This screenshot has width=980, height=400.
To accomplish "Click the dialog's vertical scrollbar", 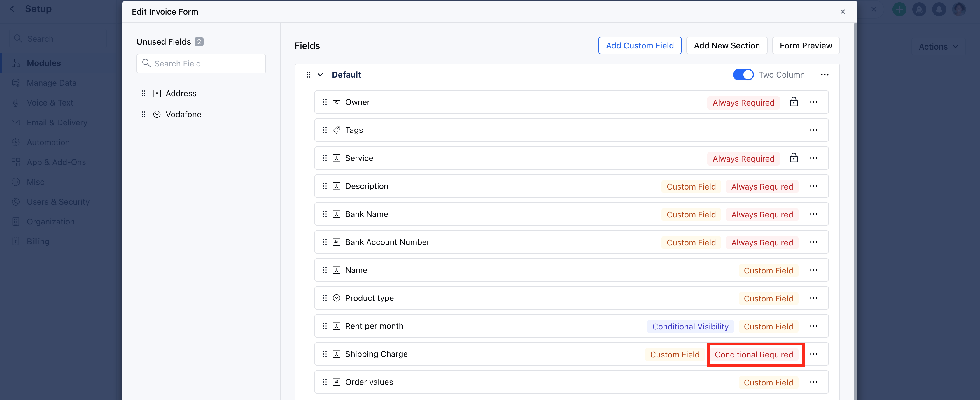I will tap(855, 211).
